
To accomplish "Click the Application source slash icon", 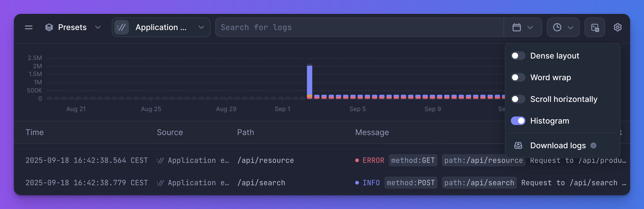I will coord(122,27).
